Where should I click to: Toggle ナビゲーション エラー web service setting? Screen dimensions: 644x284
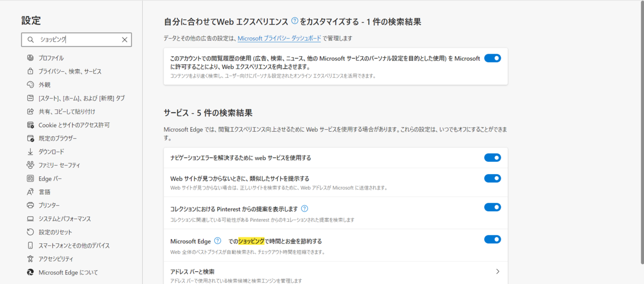tap(492, 158)
